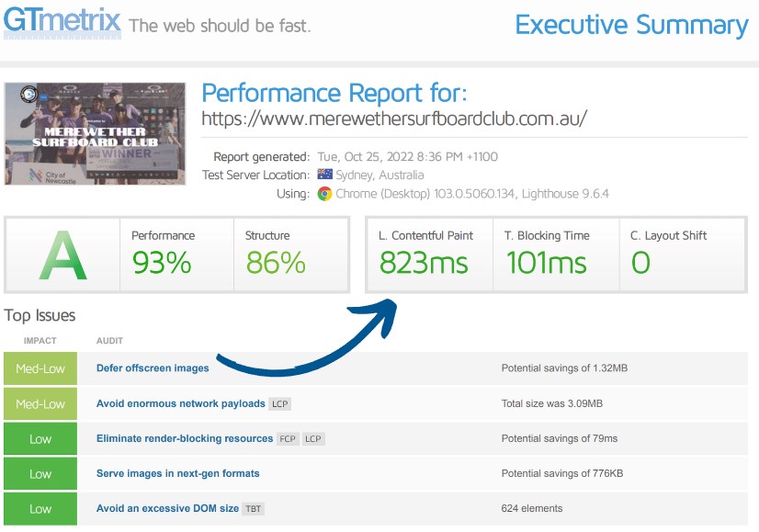The height and width of the screenshot is (532, 759).
Task: Open the merewethersurfboardclub.com.au URL
Action: point(393,119)
